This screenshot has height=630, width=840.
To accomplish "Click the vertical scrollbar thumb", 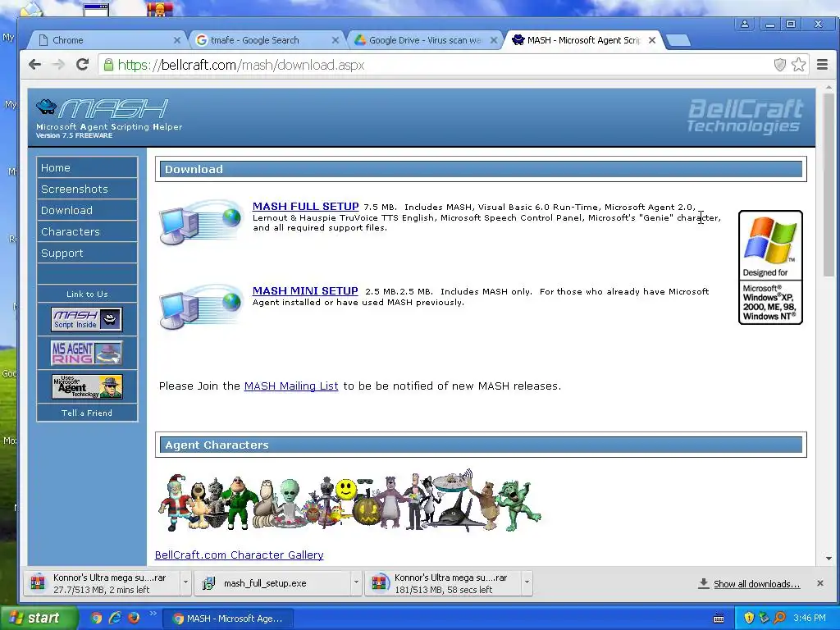I will point(829,185).
